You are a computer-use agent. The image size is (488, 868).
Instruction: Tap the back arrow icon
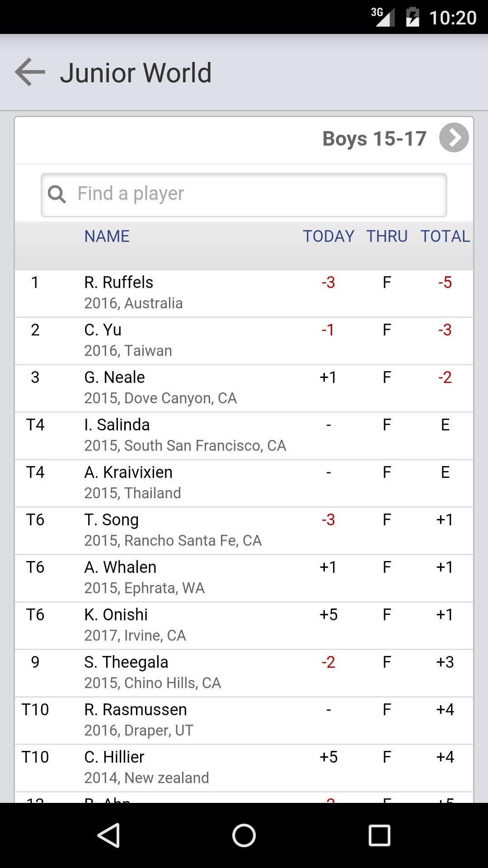[30, 72]
